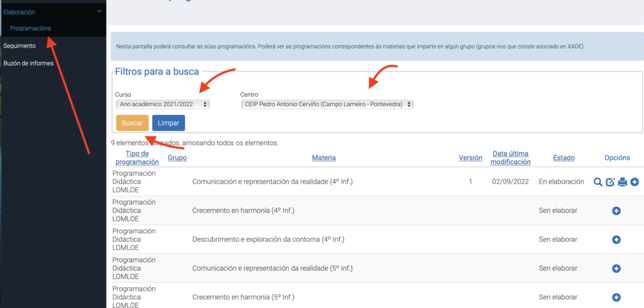Open the Centro selection dropdown
This screenshot has width=644, height=308.
326,104
